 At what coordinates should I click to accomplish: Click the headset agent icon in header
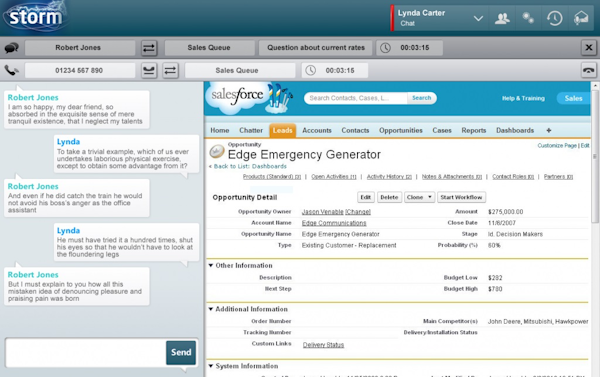click(x=581, y=18)
